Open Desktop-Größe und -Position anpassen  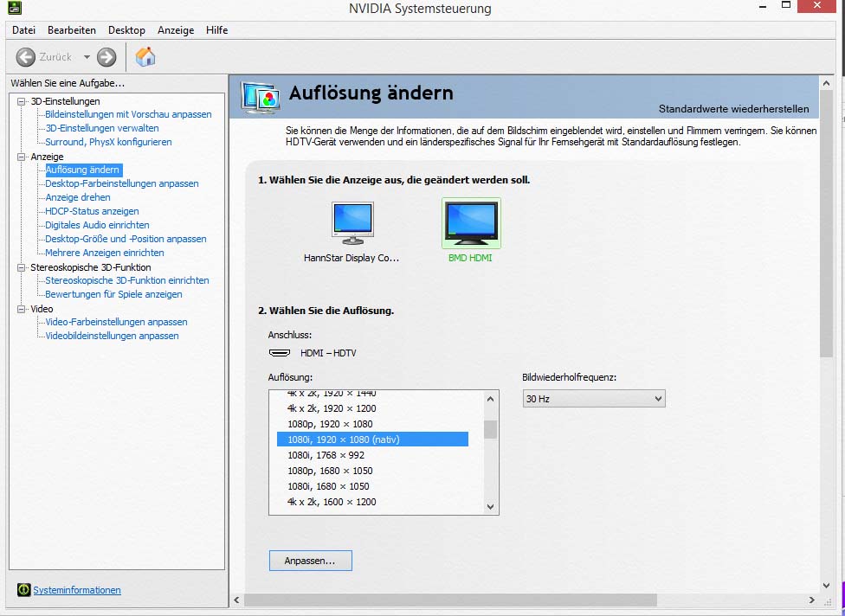coord(126,239)
